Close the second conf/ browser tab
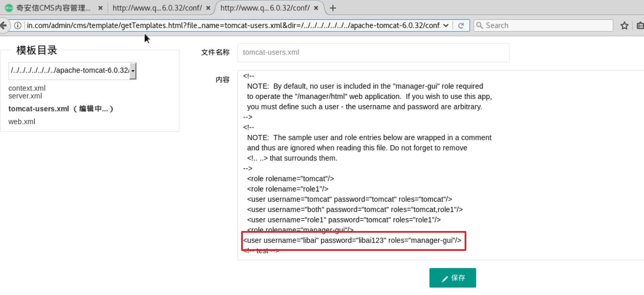This screenshot has height=295, width=644. [x=208, y=8]
